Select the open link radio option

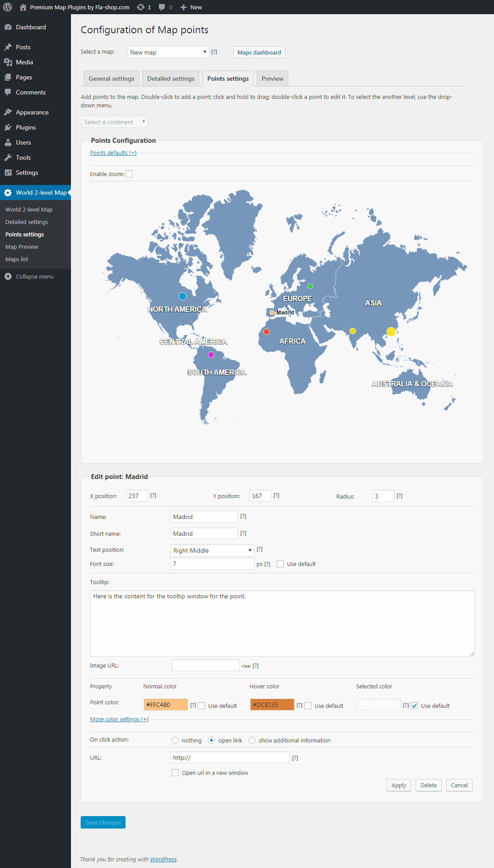(x=212, y=740)
